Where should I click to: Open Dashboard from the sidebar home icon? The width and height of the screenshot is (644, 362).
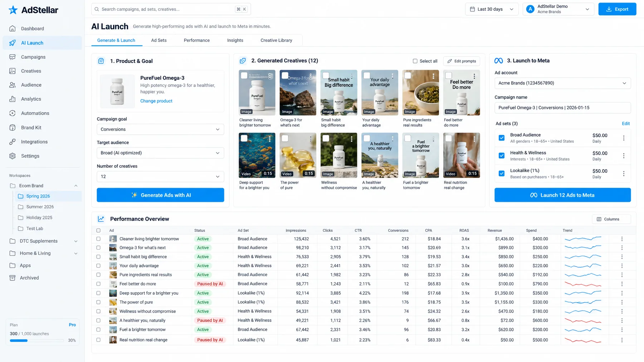[13, 29]
